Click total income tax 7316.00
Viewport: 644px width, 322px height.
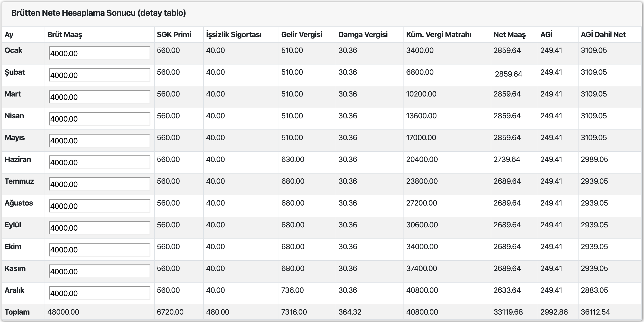click(294, 312)
